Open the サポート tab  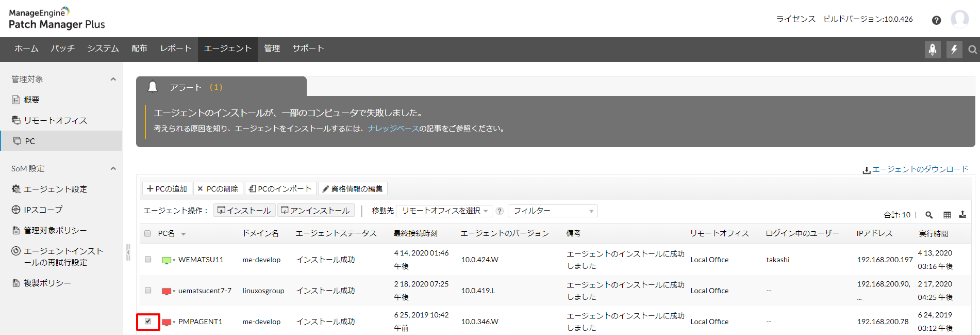tap(308, 49)
